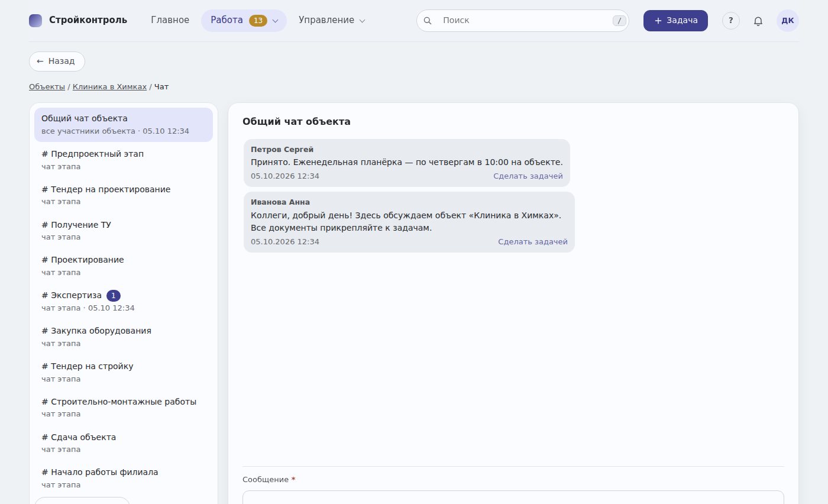Click the Стройконтроль logo icon

pyautogui.click(x=35, y=20)
